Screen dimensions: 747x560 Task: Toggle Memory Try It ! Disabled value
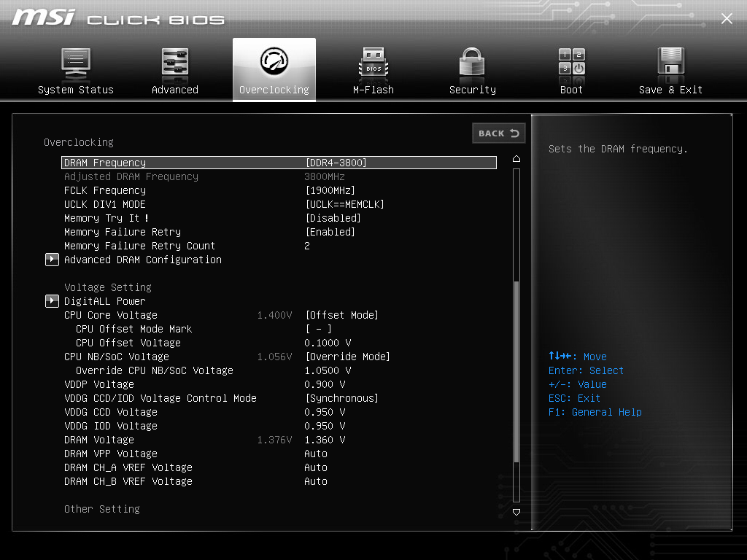(x=333, y=218)
